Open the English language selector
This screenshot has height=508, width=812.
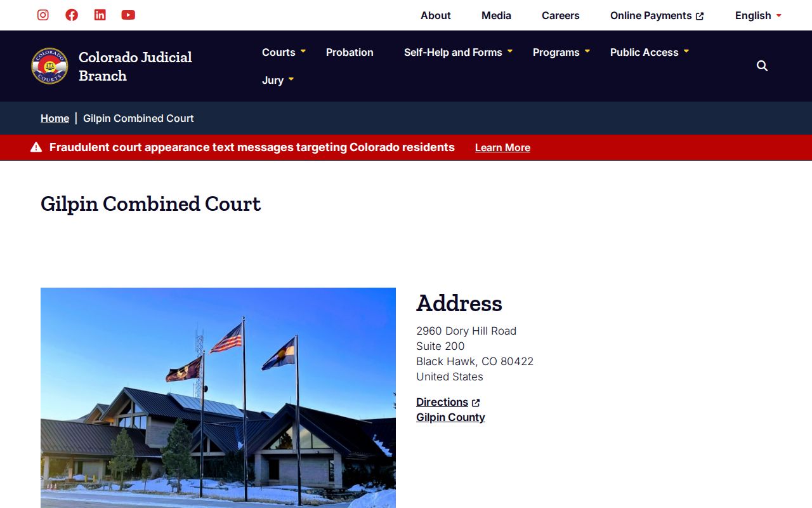(758, 15)
